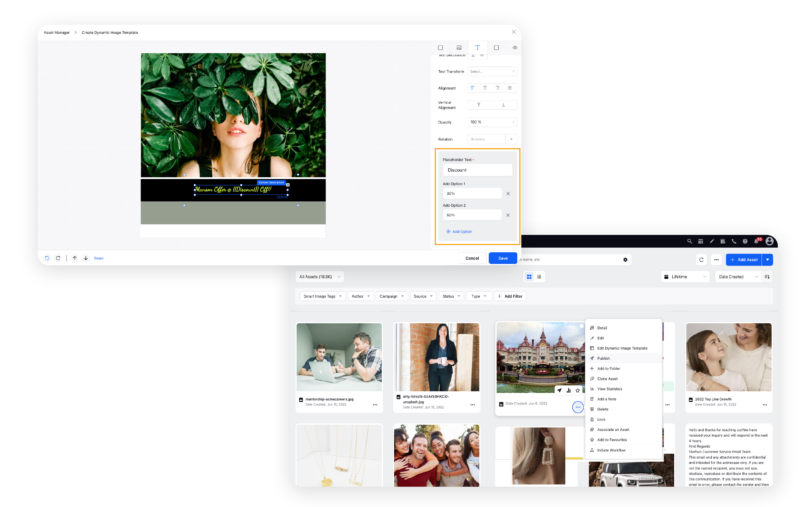Select the Text tool in the template toolbar
The width and height of the screenshot is (812, 507).
477,48
